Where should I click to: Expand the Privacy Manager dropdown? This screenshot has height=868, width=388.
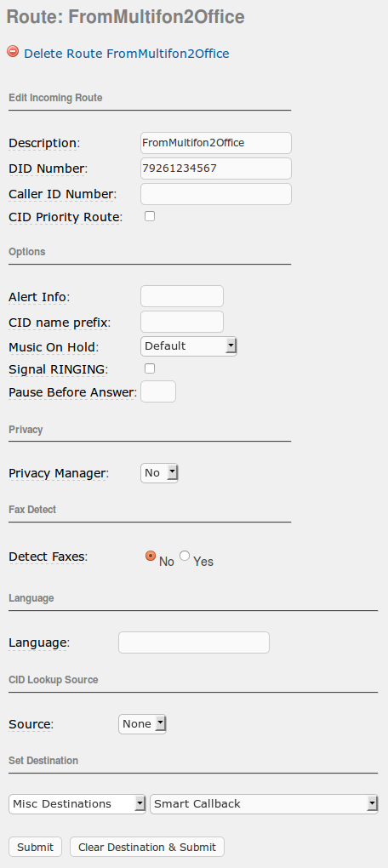(159, 473)
